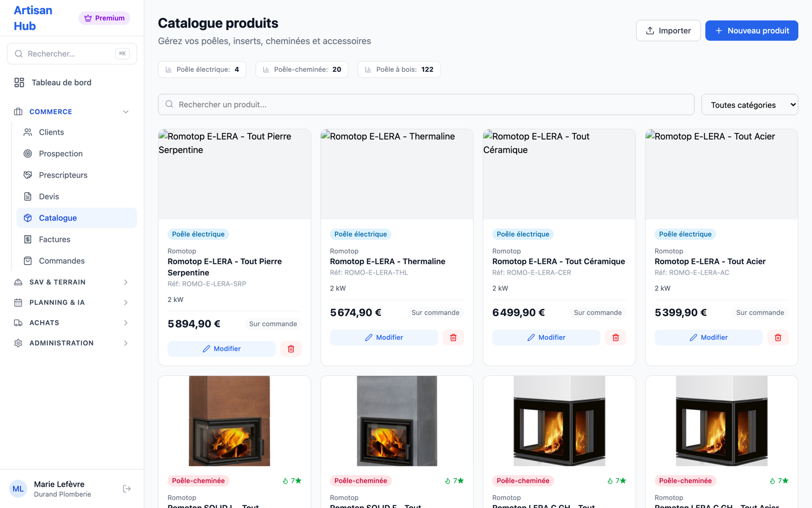The width and height of the screenshot is (812, 508).
Task: Click the Devis document icon
Action: pyautogui.click(x=28, y=196)
